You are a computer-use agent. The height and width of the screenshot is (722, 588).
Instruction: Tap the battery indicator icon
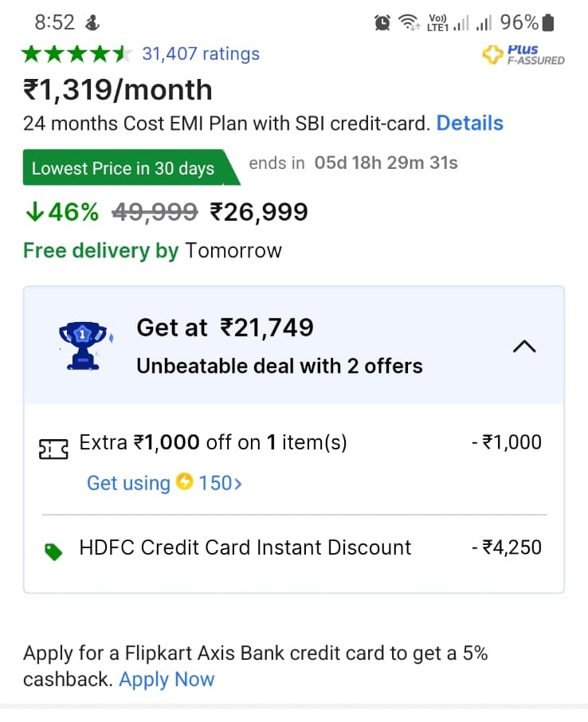point(547,22)
